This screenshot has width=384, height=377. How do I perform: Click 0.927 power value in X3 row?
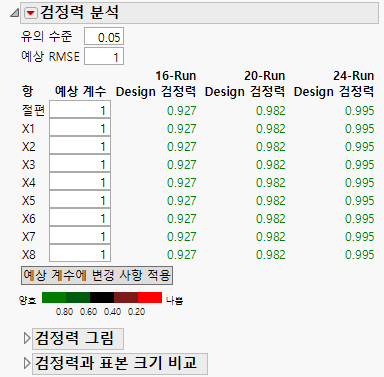pyautogui.click(x=182, y=165)
